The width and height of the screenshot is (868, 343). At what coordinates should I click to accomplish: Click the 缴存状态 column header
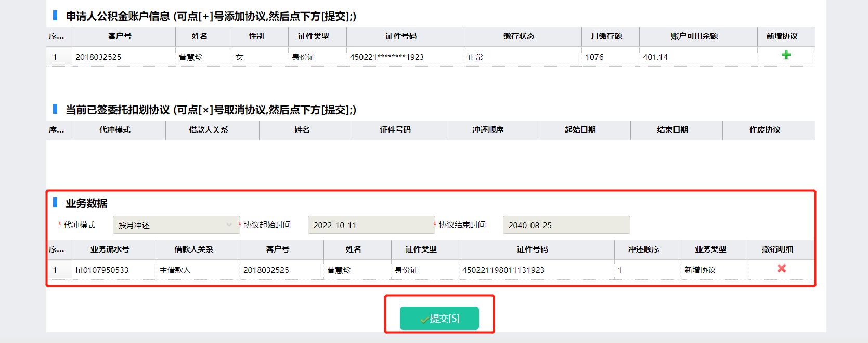[519, 36]
